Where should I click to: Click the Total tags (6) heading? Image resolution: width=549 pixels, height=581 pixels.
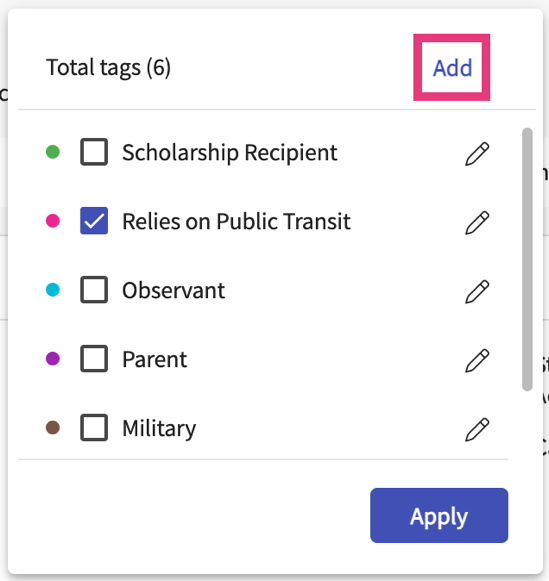(x=109, y=68)
